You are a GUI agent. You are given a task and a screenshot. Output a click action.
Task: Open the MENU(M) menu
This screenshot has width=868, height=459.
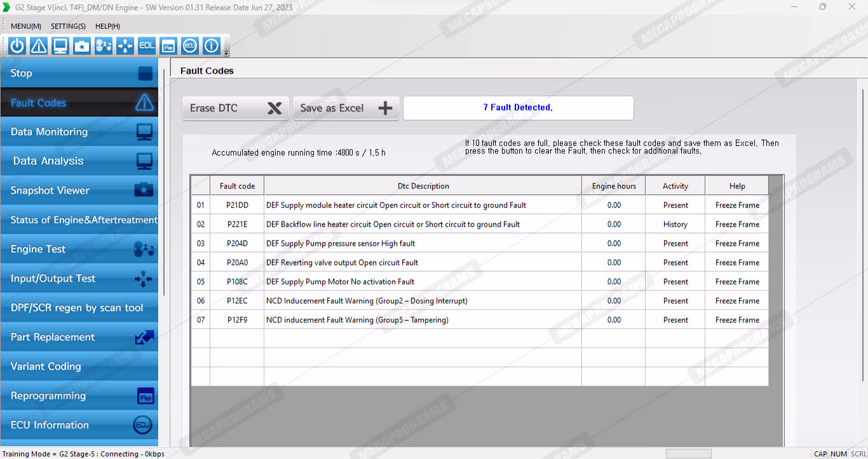coord(26,26)
